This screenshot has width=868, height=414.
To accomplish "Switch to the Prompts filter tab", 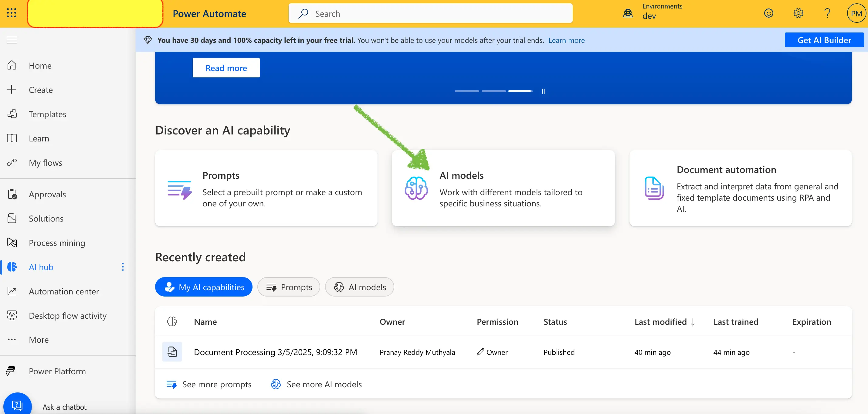I will click(289, 287).
